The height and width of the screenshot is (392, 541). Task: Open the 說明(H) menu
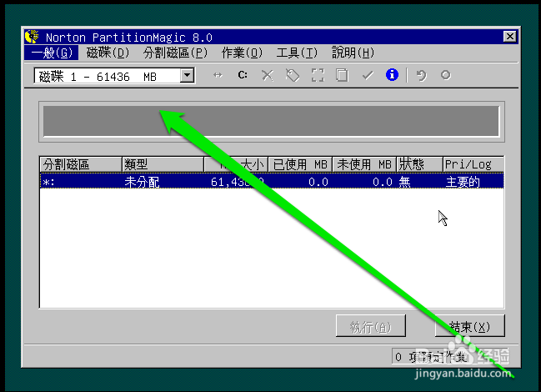pos(353,53)
